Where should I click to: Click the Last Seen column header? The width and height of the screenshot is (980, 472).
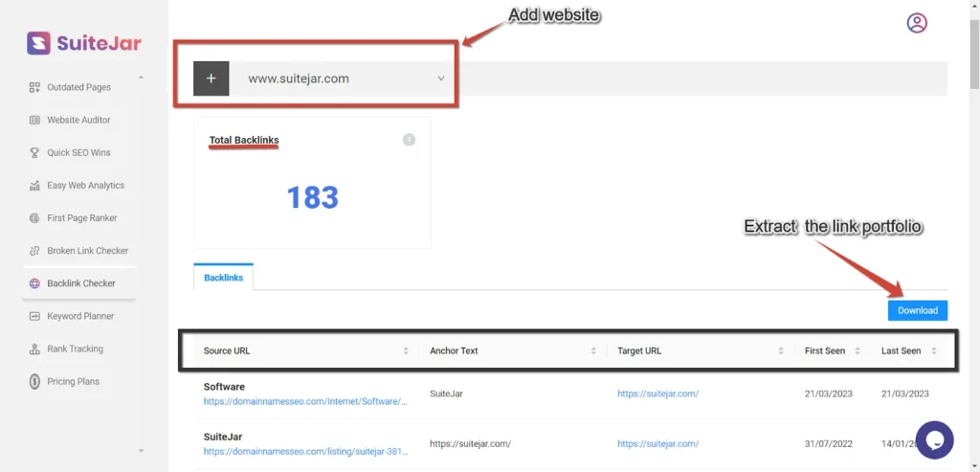(x=902, y=351)
